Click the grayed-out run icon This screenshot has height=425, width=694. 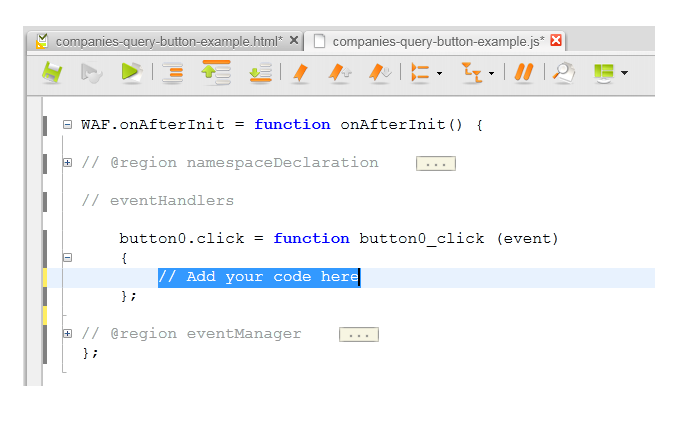(91, 73)
